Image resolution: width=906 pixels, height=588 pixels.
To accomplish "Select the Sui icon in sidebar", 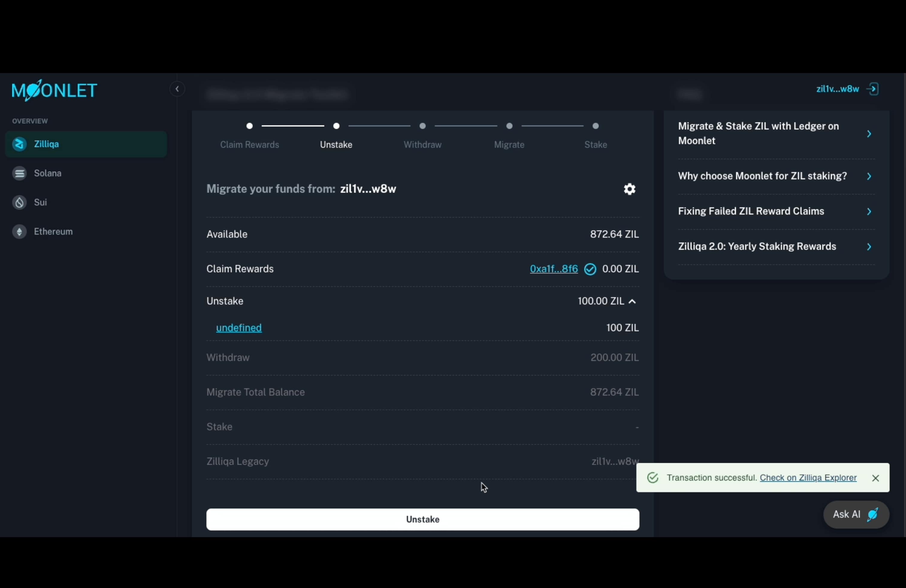I will tap(19, 202).
